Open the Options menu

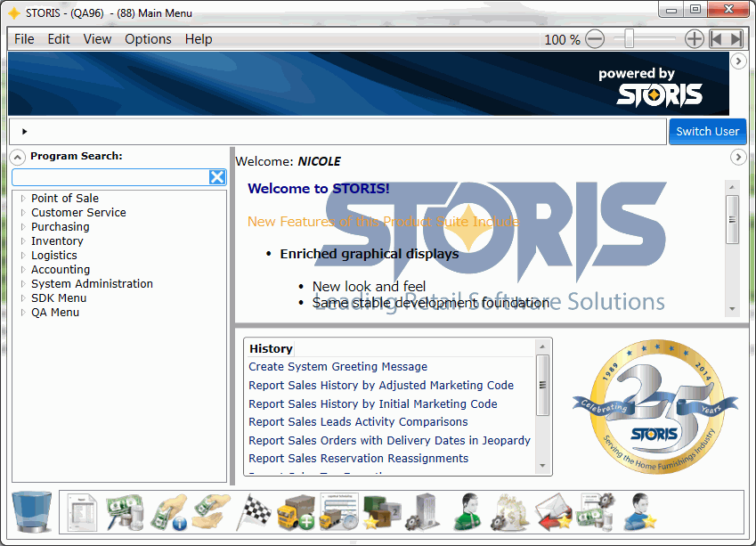(x=148, y=39)
